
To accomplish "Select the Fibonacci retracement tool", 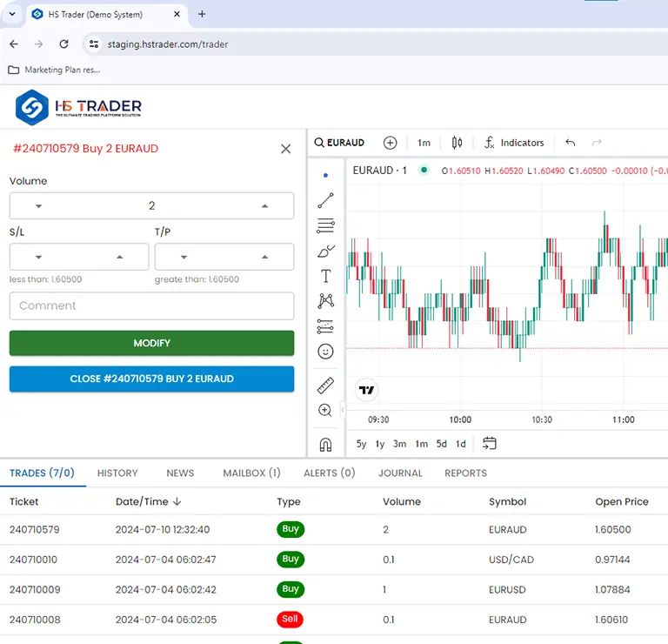I will pos(326,226).
